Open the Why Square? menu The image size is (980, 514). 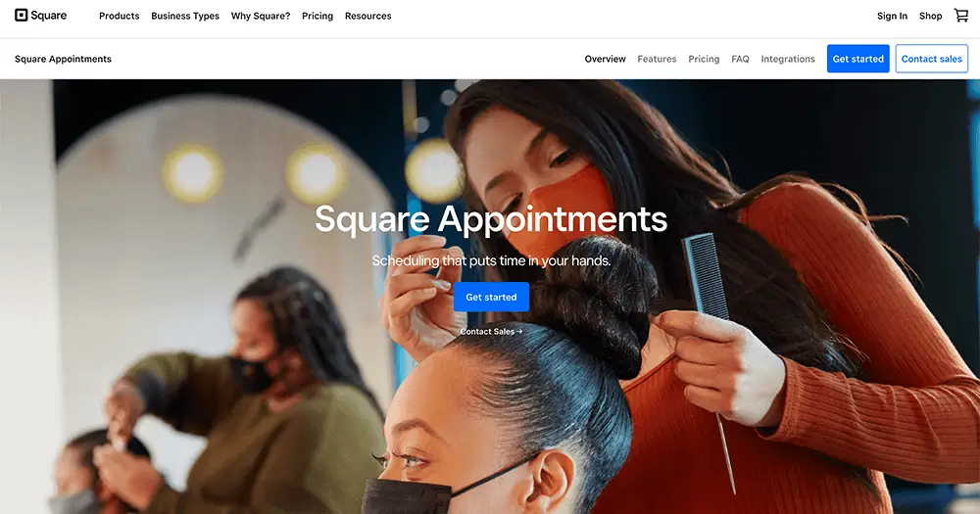click(261, 17)
